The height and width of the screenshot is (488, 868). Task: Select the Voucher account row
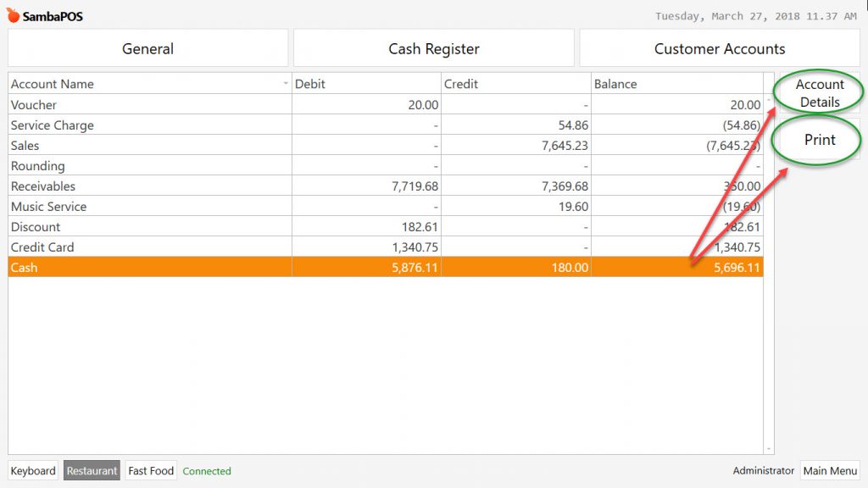(x=386, y=104)
